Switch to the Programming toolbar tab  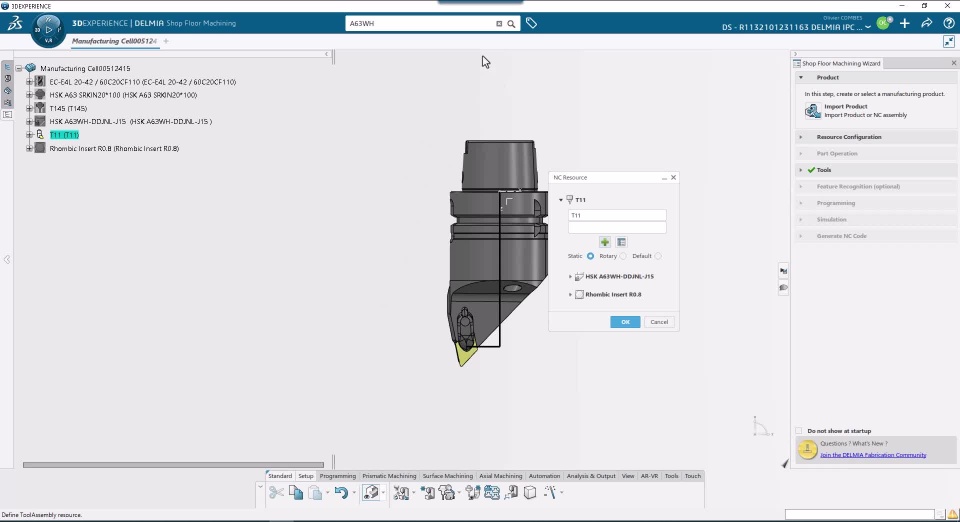tap(337, 476)
